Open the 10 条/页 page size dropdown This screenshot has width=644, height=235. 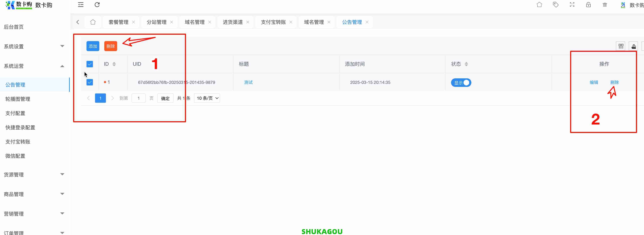[207, 98]
